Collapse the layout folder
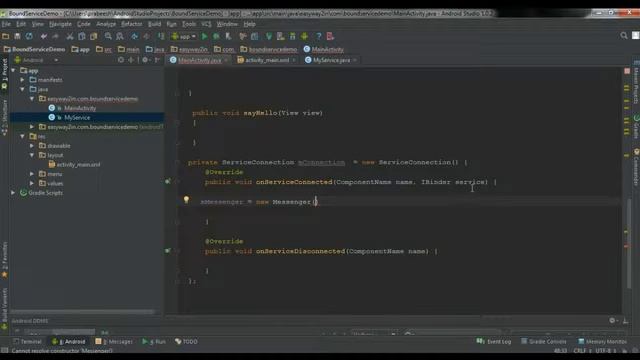This screenshot has width=640, height=360. pyautogui.click(x=32, y=155)
